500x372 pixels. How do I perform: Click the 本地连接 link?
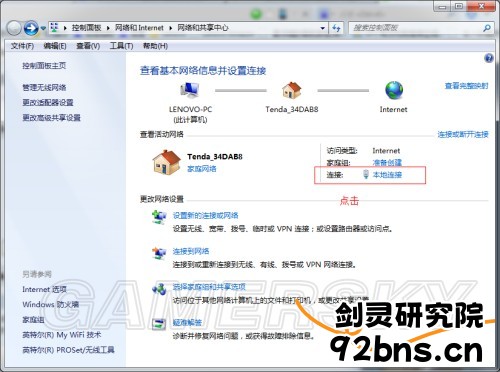(x=387, y=175)
